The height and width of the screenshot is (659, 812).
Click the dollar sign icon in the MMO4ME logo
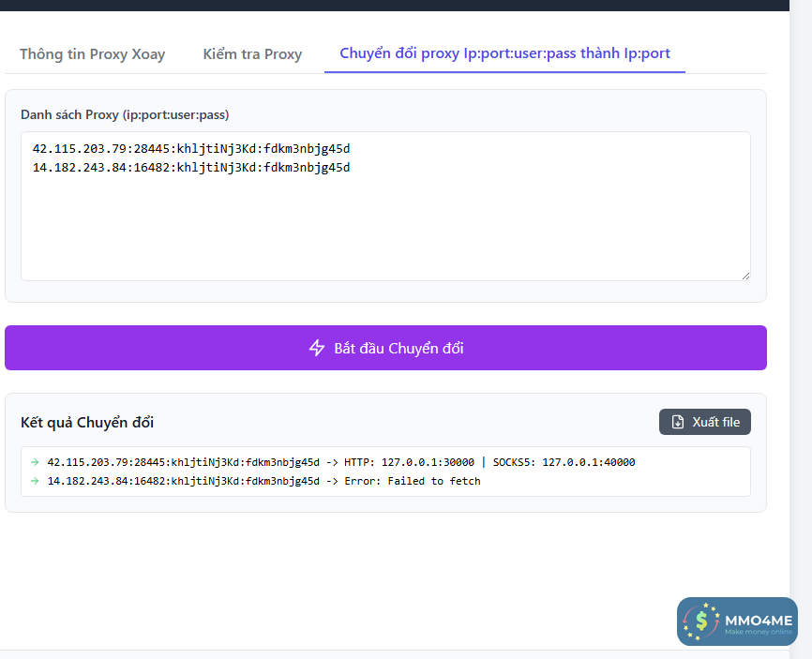click(x=701, y=622)
